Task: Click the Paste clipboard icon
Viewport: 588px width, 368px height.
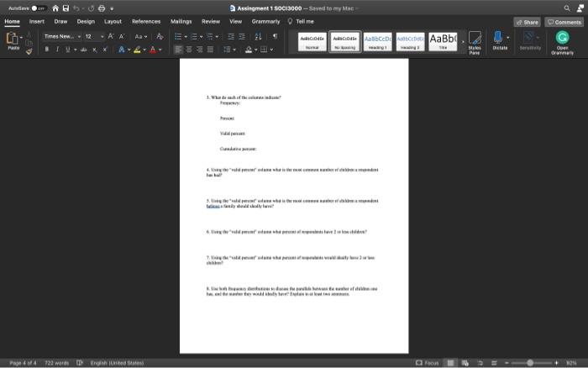Action: click(12, 39)
